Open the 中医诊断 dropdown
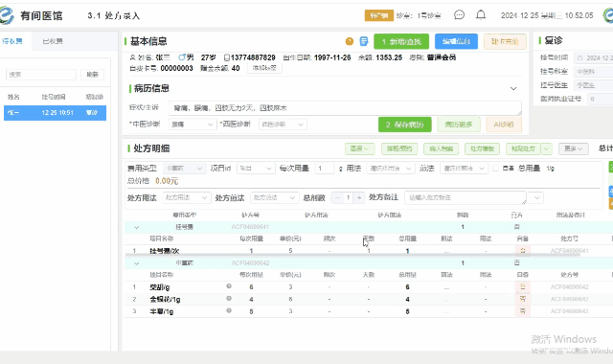 coord(193,125)
